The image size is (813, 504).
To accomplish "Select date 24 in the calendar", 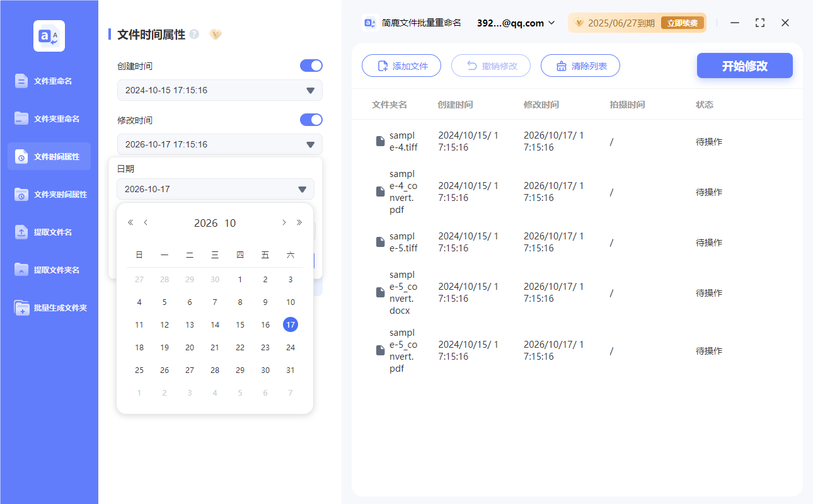I will (290, 347).
